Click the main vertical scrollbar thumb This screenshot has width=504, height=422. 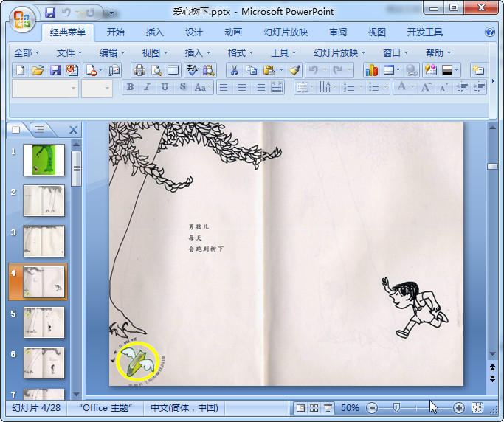pyautogui.click(x=492, y=166)
